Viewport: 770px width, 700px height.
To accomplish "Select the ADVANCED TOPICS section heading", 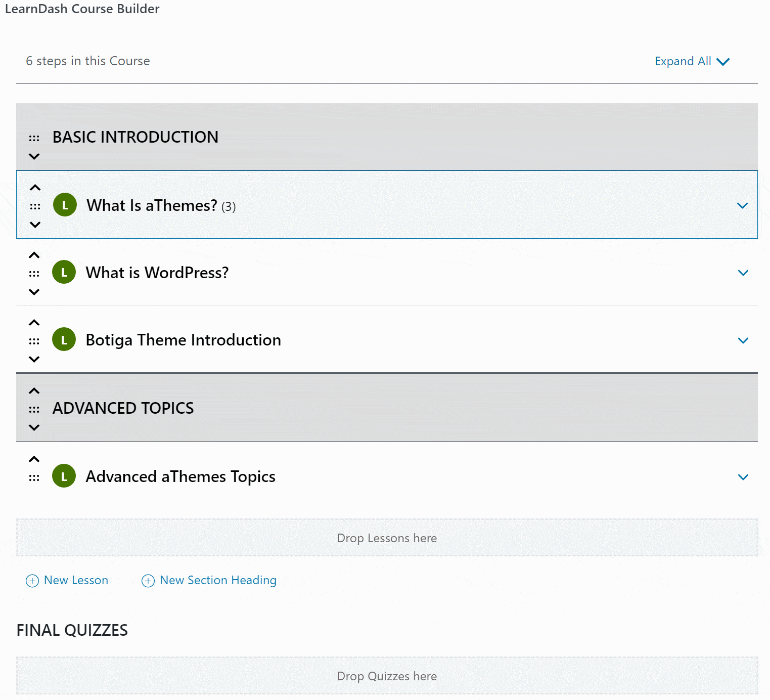I will [x=123, y=408].
